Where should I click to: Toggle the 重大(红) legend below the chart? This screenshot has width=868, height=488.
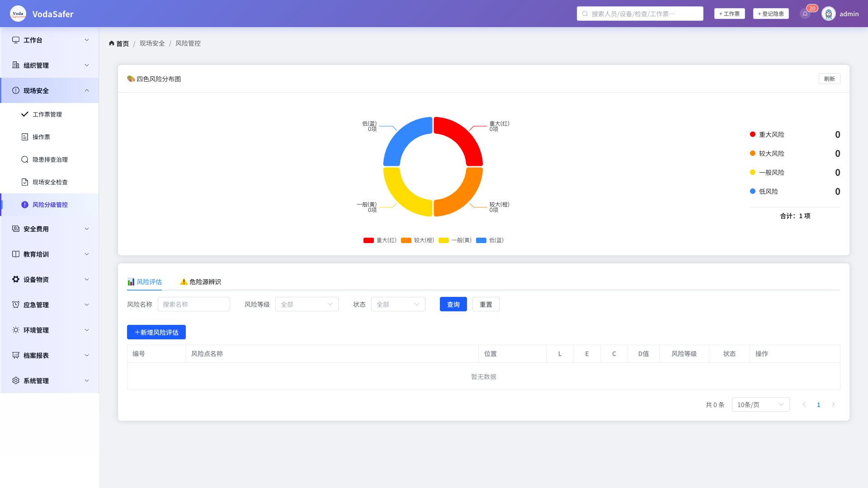pyautogui.click(x=380, y=240)
